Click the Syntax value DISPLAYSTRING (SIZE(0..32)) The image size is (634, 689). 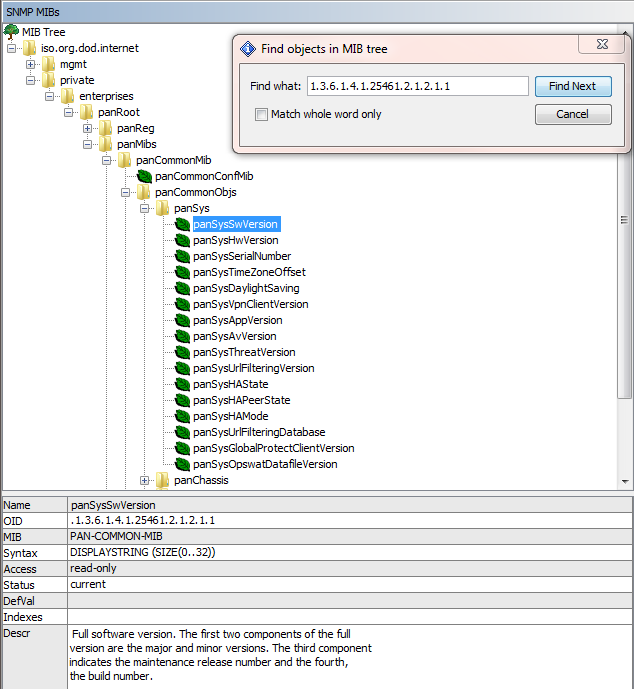point(143,552)
